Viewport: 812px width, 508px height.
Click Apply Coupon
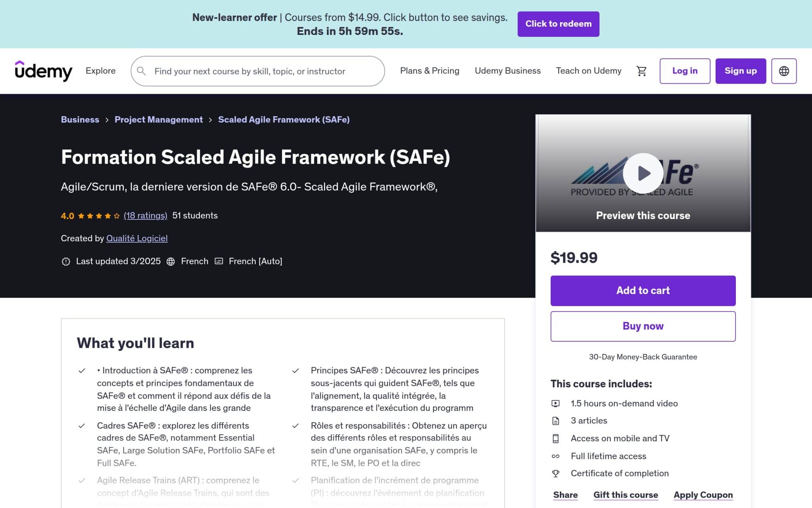[x=703, y=495]
